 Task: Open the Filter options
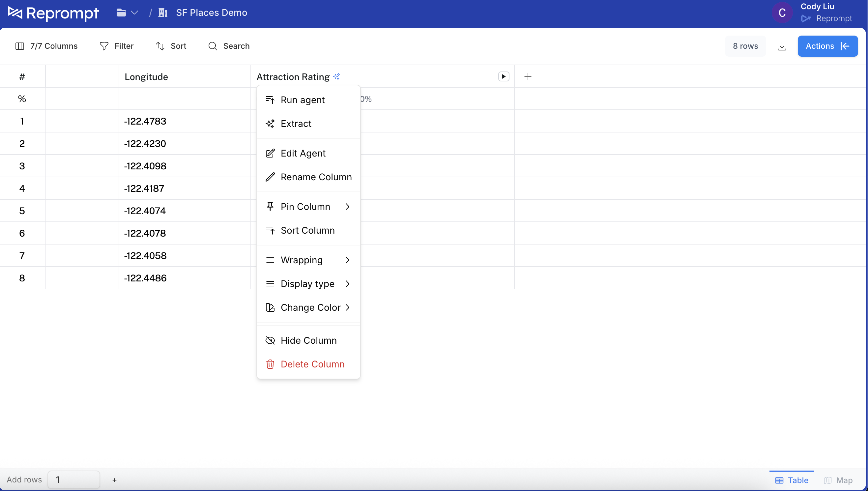117,46
